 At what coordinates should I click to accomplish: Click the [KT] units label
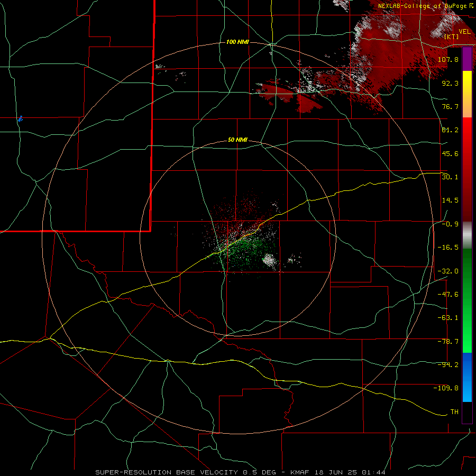tap(452, 36)
